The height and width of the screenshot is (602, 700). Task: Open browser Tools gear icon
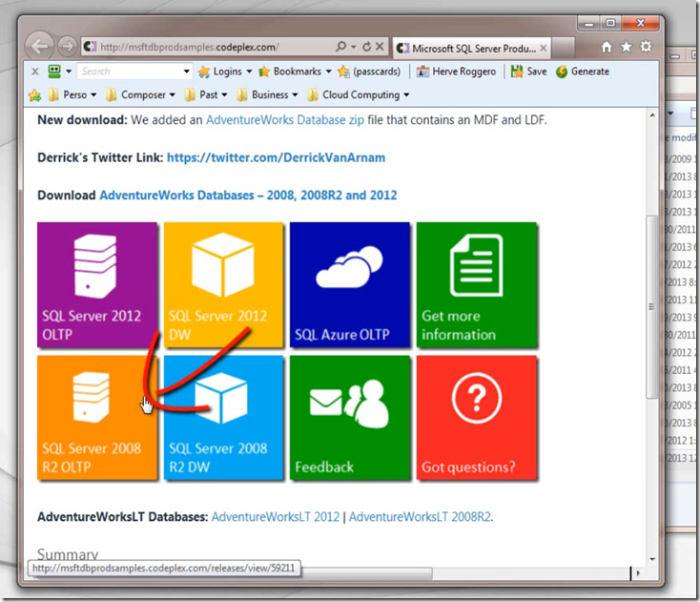point(646,47)
